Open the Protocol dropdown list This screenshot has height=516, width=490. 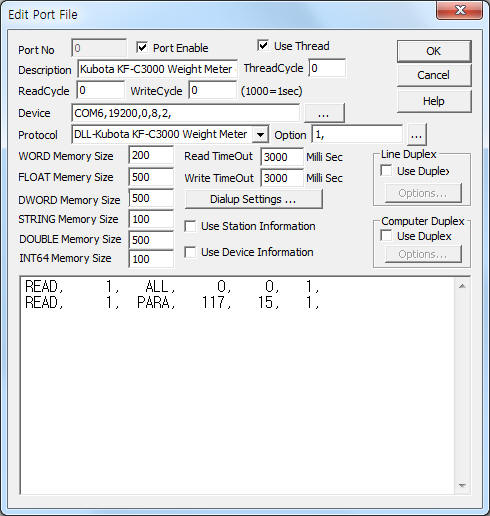pyautogui.click(x=260, y=135)
